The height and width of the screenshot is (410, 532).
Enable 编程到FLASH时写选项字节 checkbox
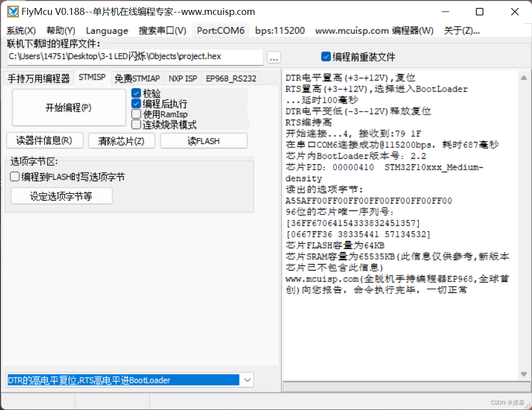click(14, 177)
